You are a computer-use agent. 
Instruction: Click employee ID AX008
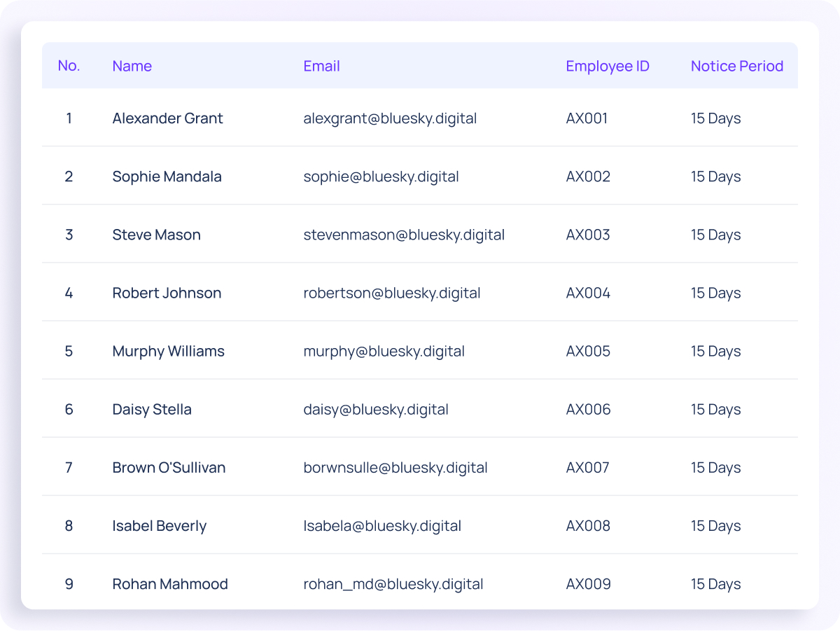588,525
